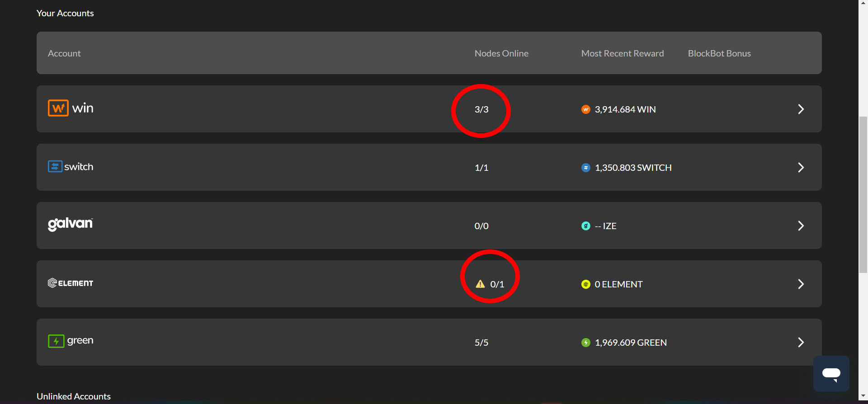
Task: Expand the Galvan account row chevron
Action: tap(801, 226)
